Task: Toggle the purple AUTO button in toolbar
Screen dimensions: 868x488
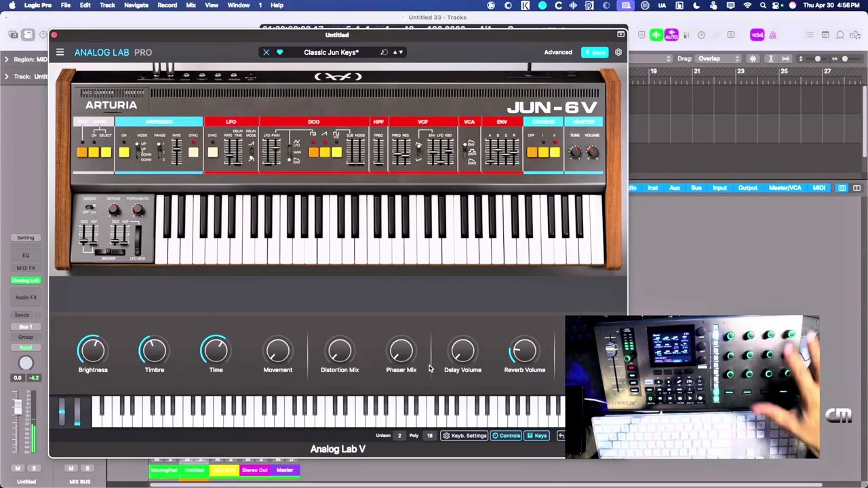Action: [671, 35]
